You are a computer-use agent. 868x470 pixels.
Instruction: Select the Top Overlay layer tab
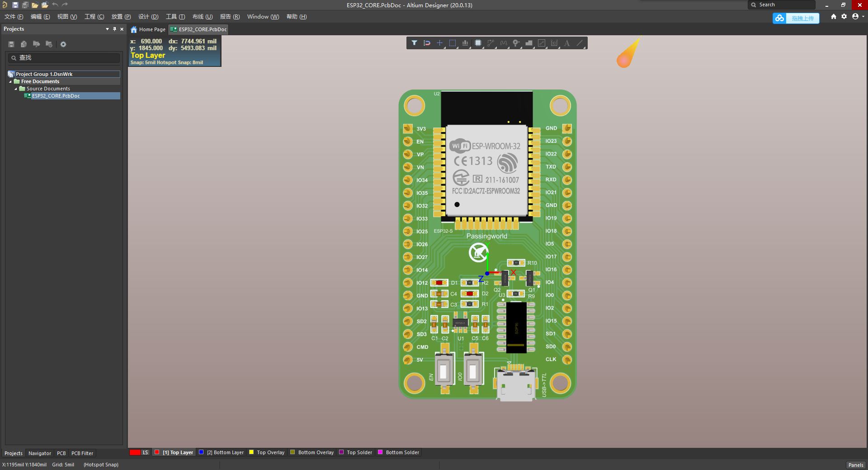(267, 452)
